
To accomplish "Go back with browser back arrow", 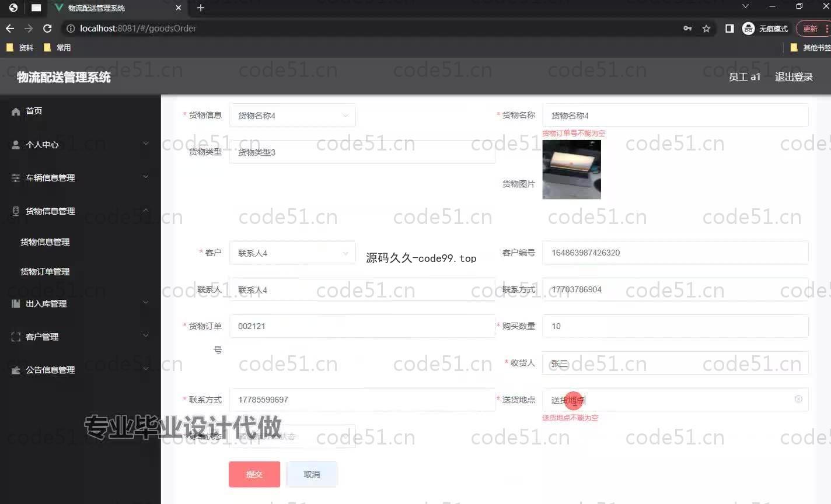I will pyautogui.click(x=10, y=29).
